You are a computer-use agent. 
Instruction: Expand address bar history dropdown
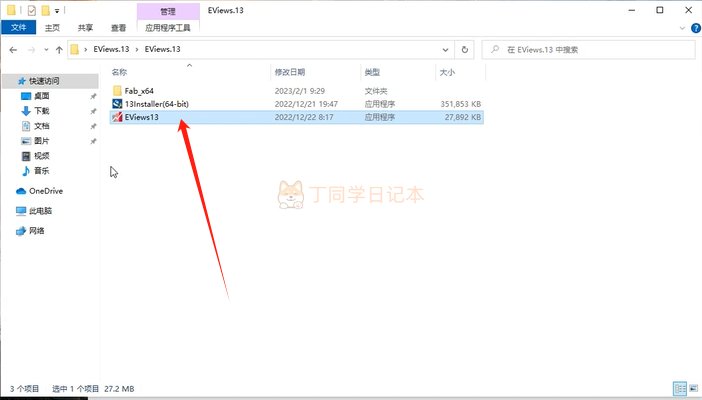(445, 50)
